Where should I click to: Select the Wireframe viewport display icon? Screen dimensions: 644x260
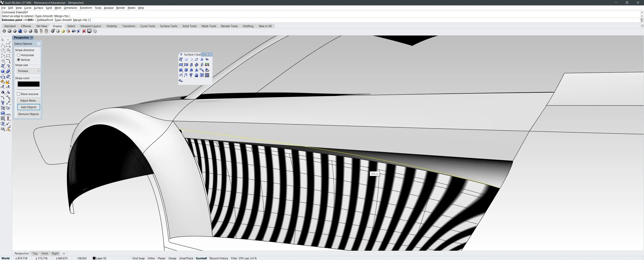4,31
